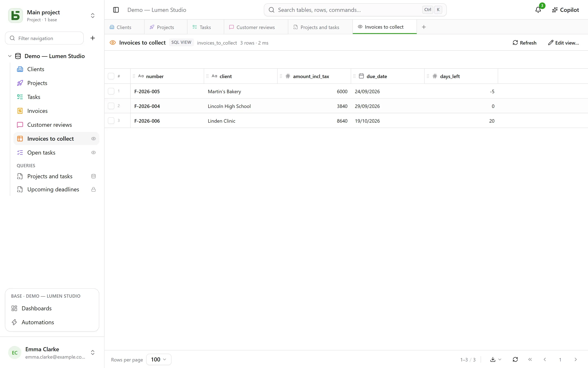Switch to Projects and tasks tab
Image resolution: width=588 pixels, height=368 pixels.
(320, 27)
